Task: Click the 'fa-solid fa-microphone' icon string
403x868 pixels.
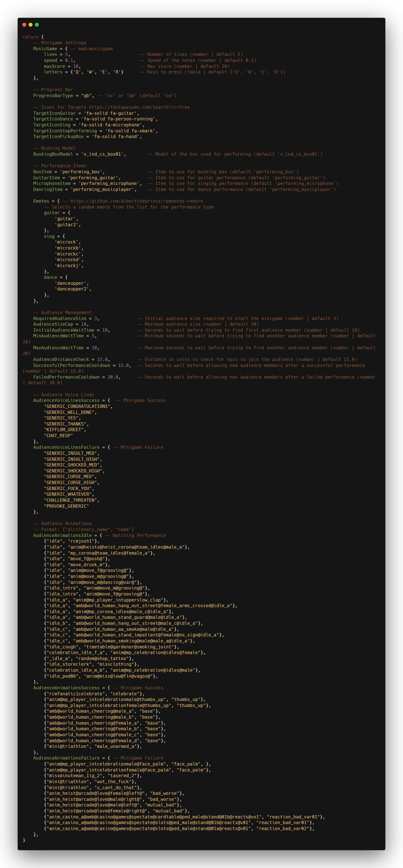Action: tap(111, 125)
